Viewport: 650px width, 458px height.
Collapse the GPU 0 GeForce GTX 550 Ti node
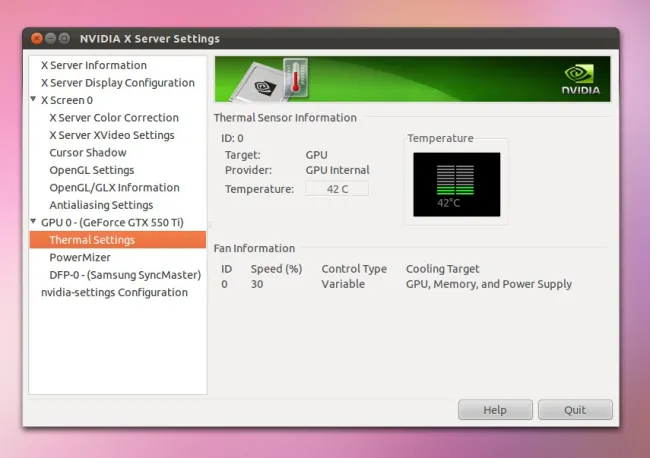[34, 222]
